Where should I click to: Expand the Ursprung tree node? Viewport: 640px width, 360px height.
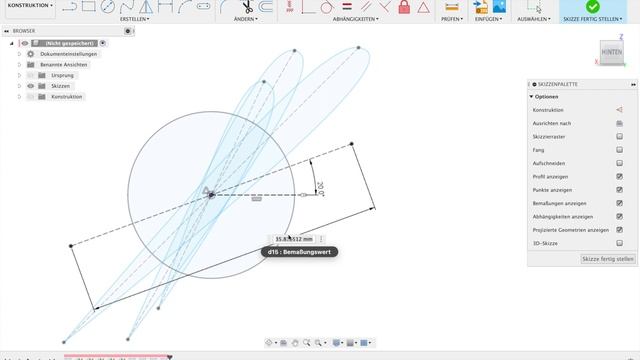coord(19,75)
